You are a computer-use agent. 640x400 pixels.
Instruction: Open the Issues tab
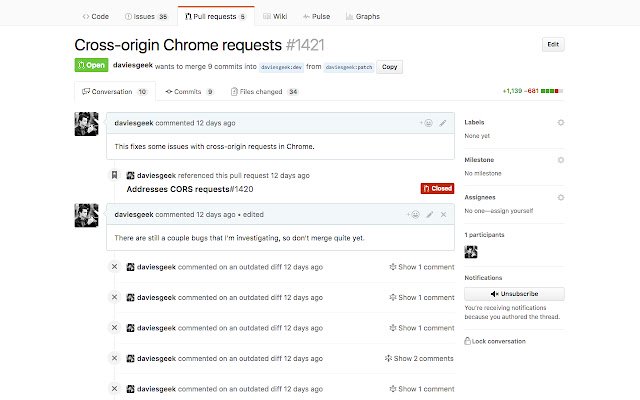coord(146,16)
